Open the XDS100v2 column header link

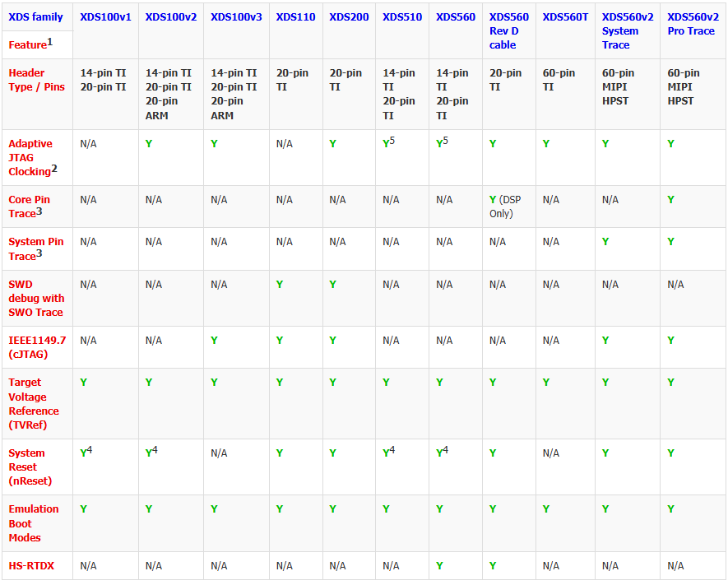[x=171, y=17]
